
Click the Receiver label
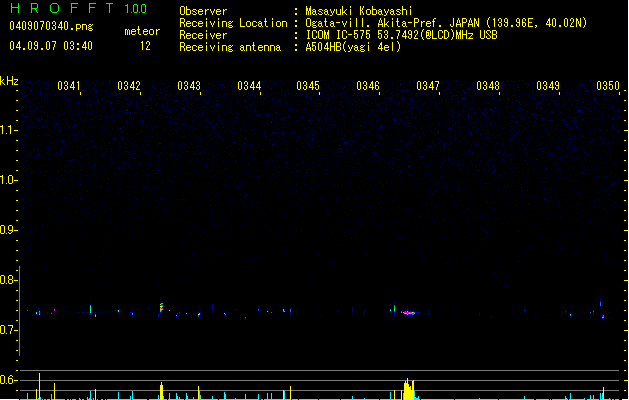[203, 35]
